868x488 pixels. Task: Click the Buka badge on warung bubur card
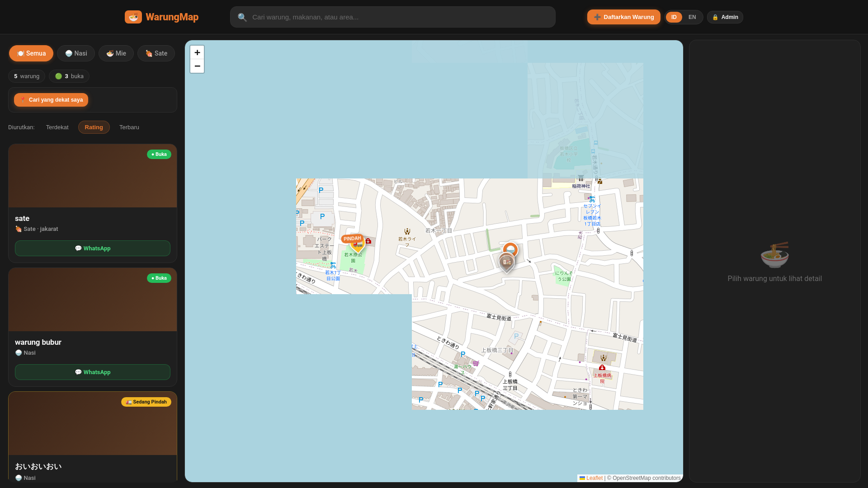coord(159,278)
